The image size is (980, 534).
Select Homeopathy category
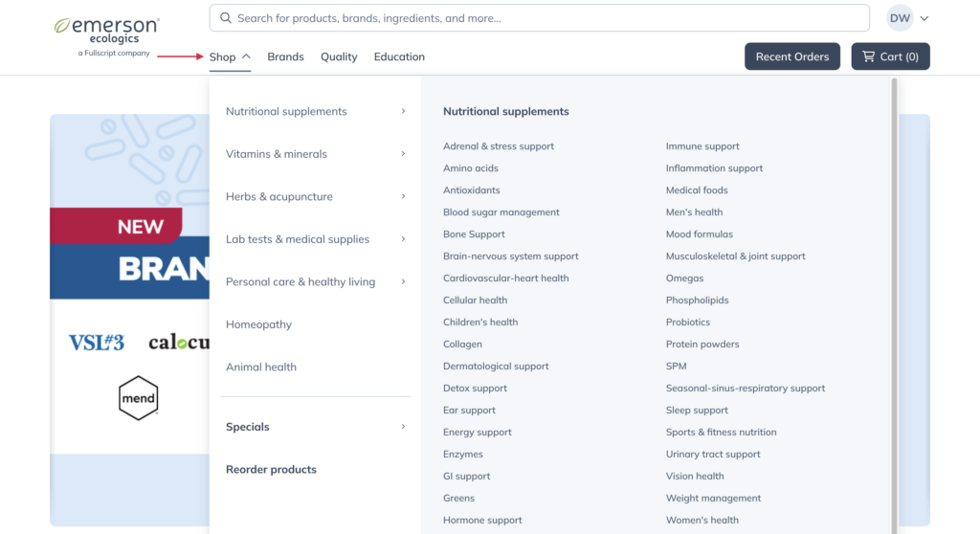coord(258,324)
